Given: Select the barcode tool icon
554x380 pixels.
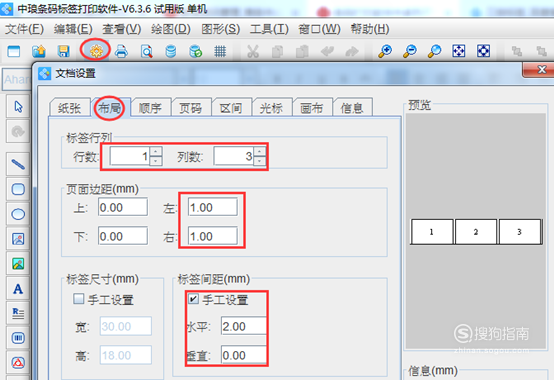Looking at the screenshot, I should (18, 338).
